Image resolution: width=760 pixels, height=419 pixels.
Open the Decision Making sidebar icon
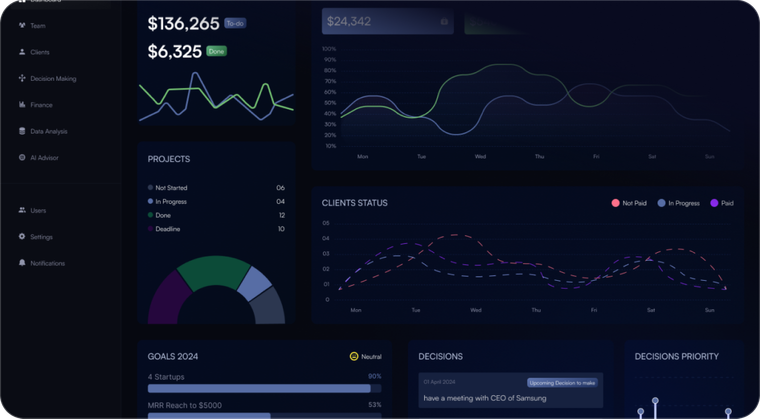click(x=22, y=78)
